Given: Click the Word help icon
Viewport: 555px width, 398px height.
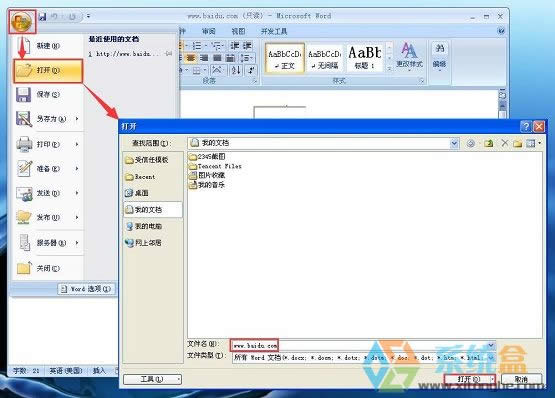Looking at the screenshot, I should (501, 31).
